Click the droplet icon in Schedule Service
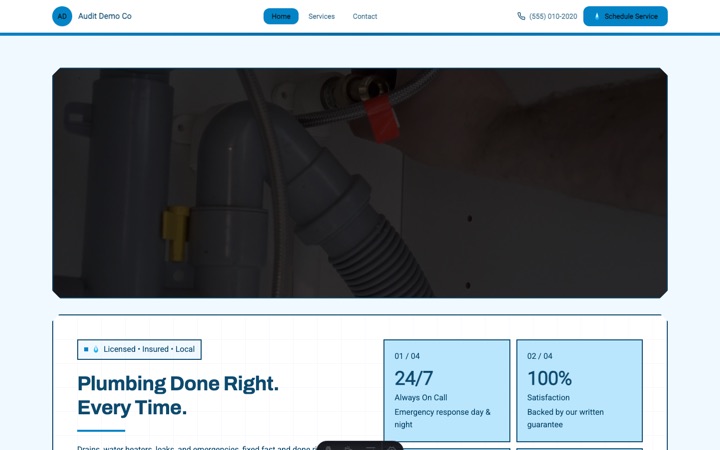The image size is (720, 450). [x=597, y=16]
